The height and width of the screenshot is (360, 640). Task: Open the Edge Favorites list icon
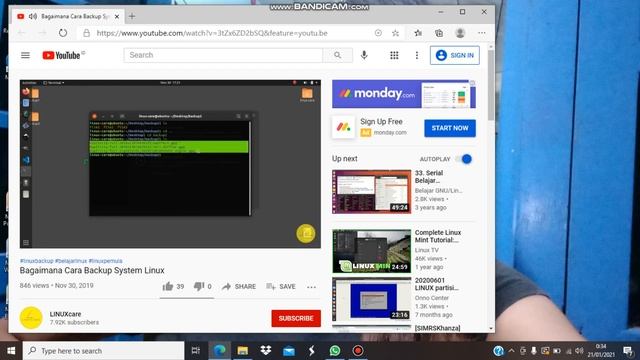(418, 33)
